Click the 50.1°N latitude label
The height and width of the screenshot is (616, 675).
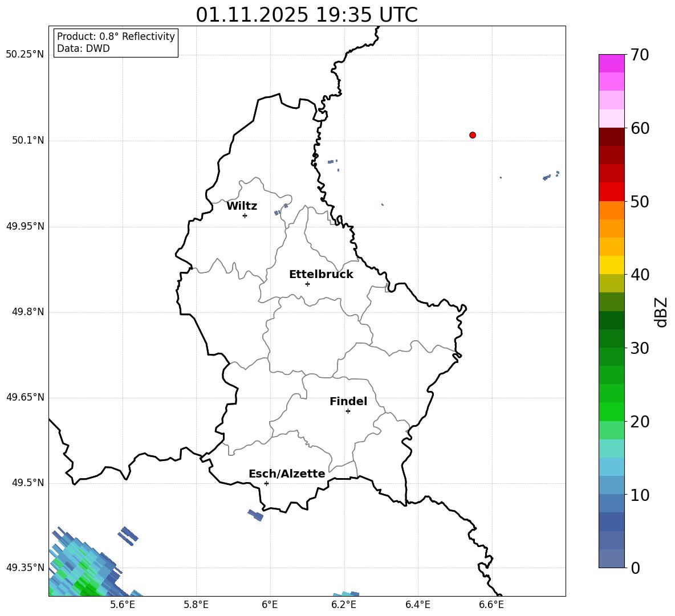(28, 140)
